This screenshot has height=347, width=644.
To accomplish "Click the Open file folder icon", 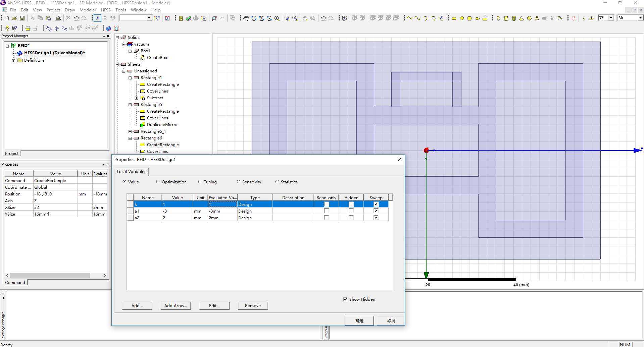I will [14, 18].
